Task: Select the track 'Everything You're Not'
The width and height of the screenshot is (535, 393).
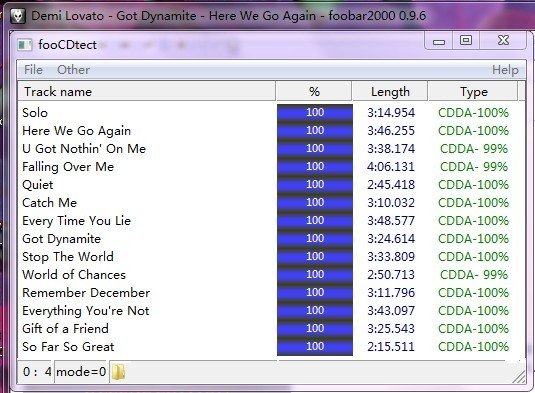Action: 86,311
